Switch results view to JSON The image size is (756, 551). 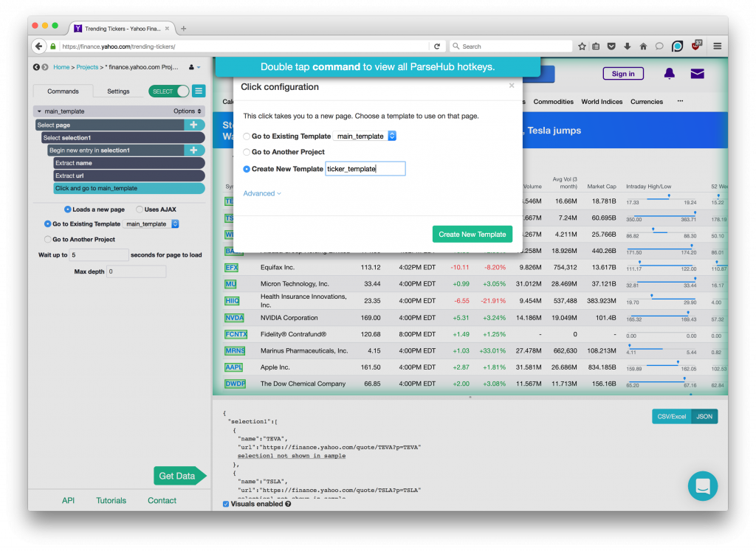pyautogui.click(x=704, y=417)
